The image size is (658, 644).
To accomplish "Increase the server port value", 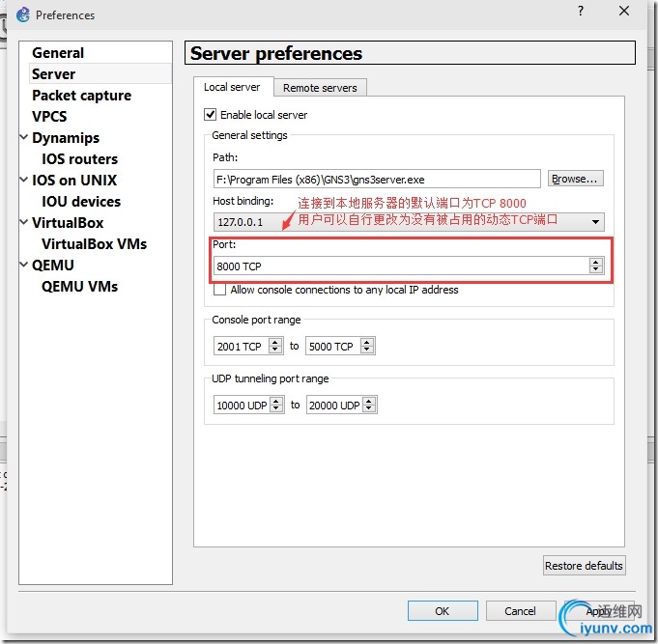I will point(596,262).
